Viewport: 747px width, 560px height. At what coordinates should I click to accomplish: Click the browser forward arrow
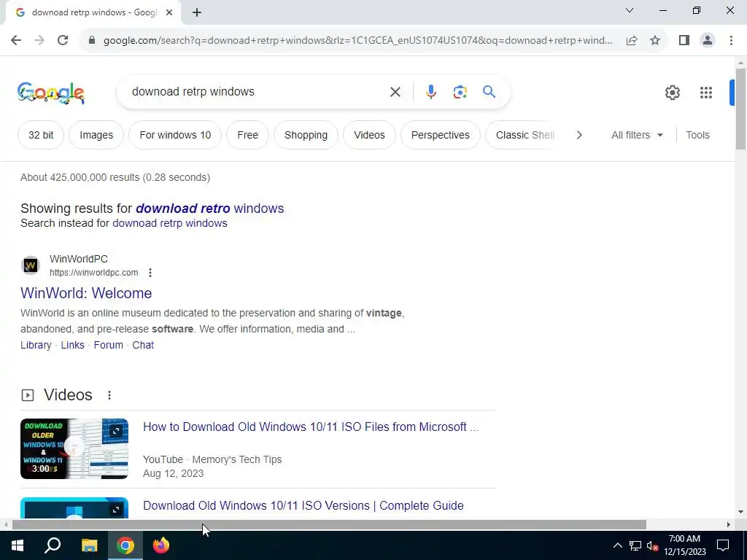[x=39, y=40]
